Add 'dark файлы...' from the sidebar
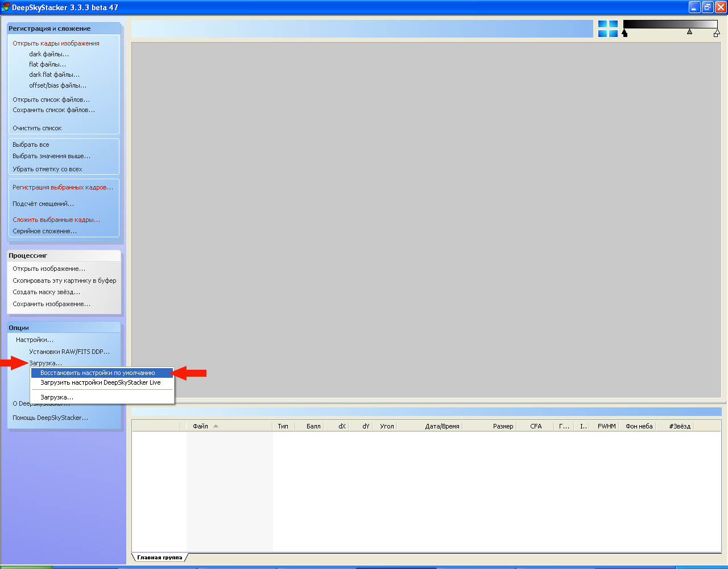The height and width of the screenshot is (569, 728). pos(49,54)
